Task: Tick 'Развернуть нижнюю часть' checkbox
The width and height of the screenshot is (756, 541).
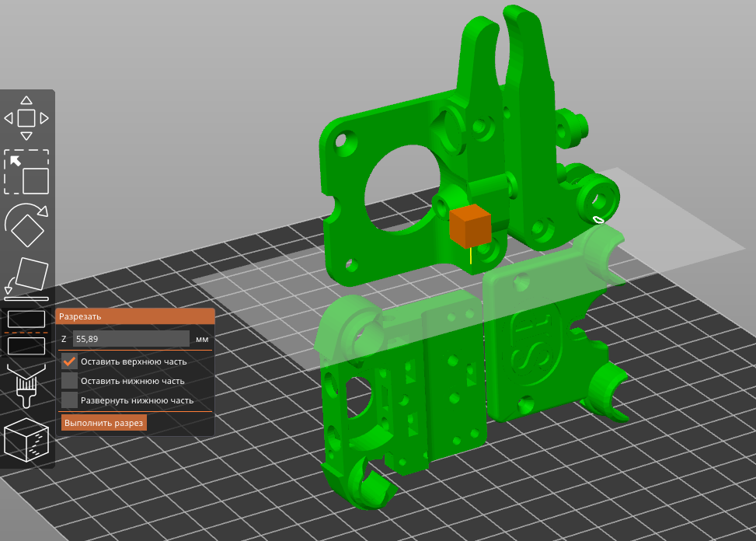Action: pyautogui.click(x=70, y=400)
